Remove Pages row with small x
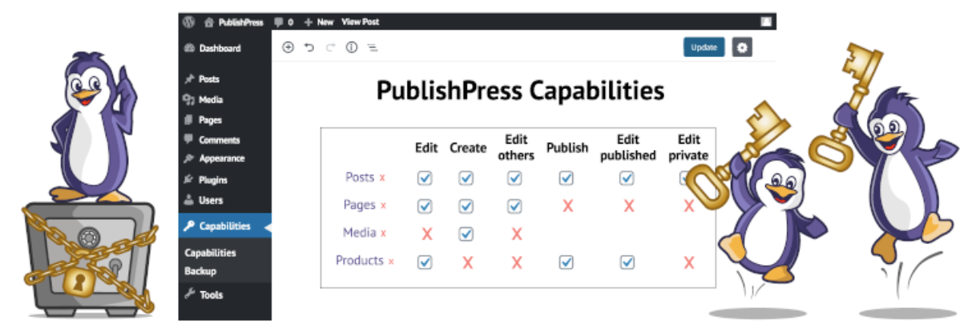 (x=383, y=206)
